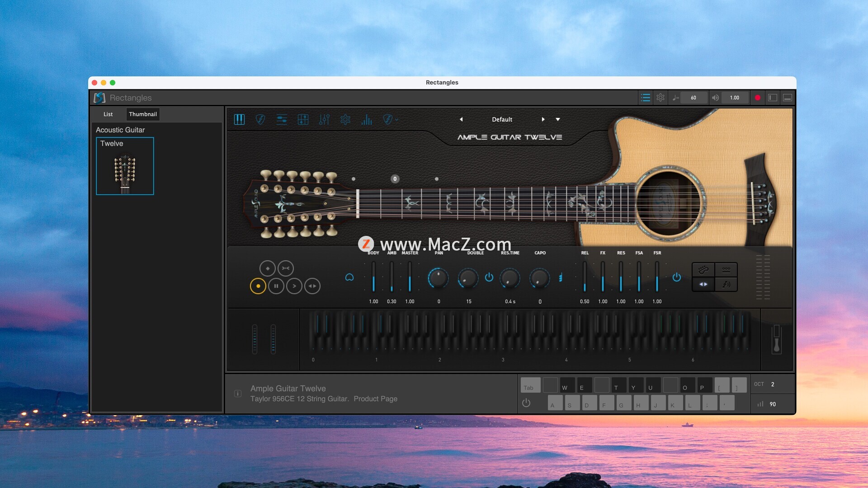Click the G key on the virtual keyboard
Image resolution: width=868 pixels, height=488 pixels.
(624, 402)
